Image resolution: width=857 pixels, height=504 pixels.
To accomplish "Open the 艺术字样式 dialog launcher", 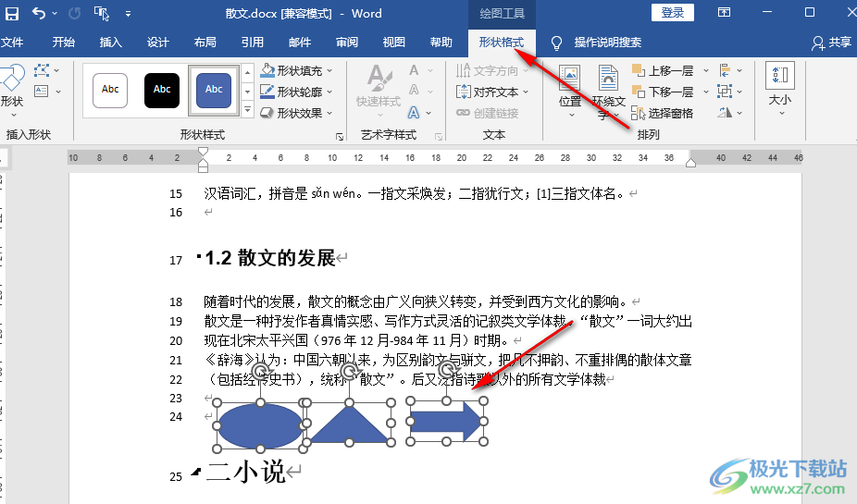I will (x=439, y=137).
